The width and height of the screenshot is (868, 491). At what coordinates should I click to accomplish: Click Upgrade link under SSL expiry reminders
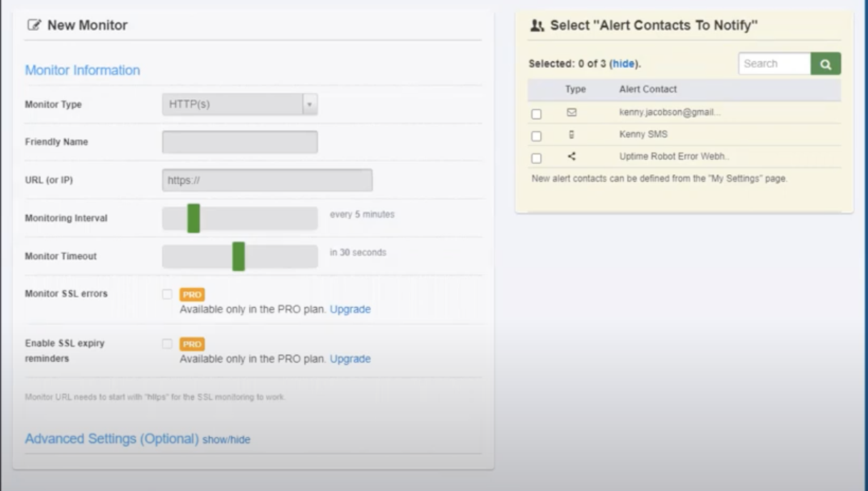click(x=350, y=359)
